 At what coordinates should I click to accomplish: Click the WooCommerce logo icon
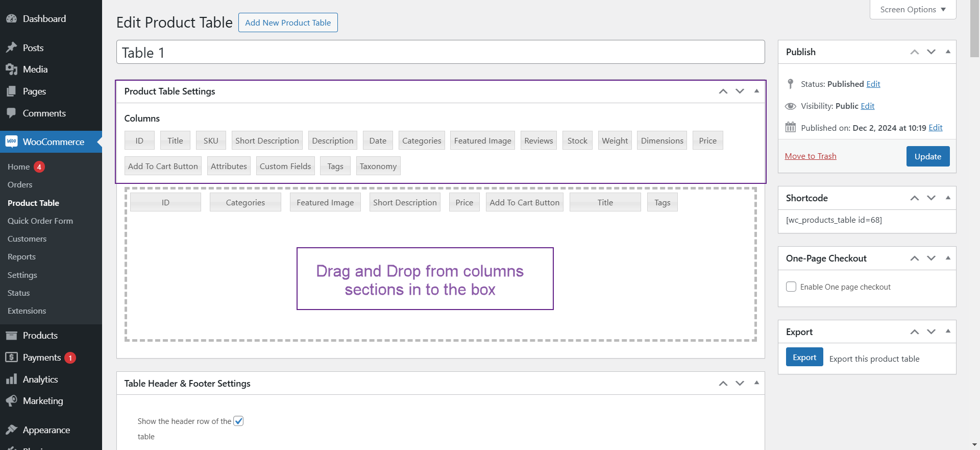tap(11, 141)
